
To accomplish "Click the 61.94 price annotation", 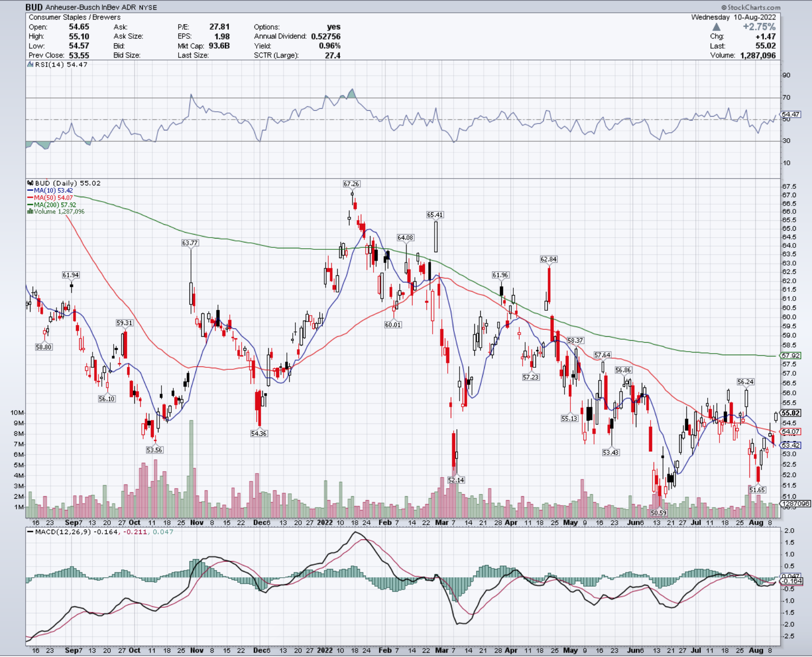I will 71,275.
